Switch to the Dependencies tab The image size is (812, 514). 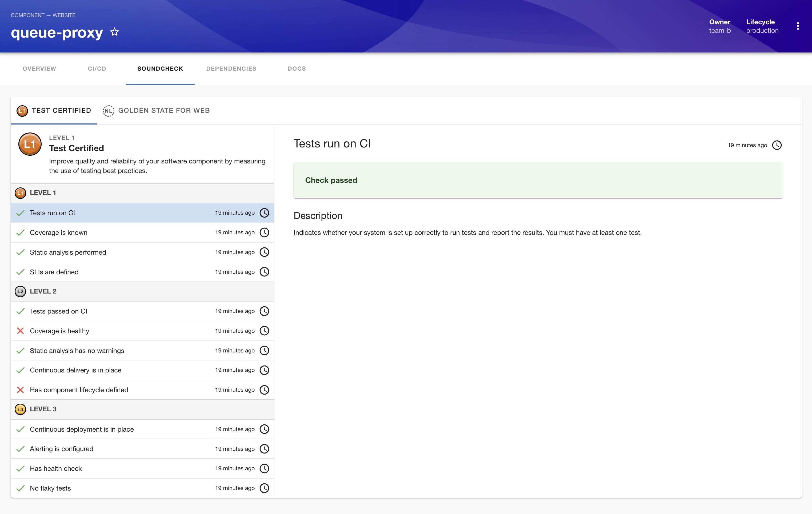(x=231, y=69)
